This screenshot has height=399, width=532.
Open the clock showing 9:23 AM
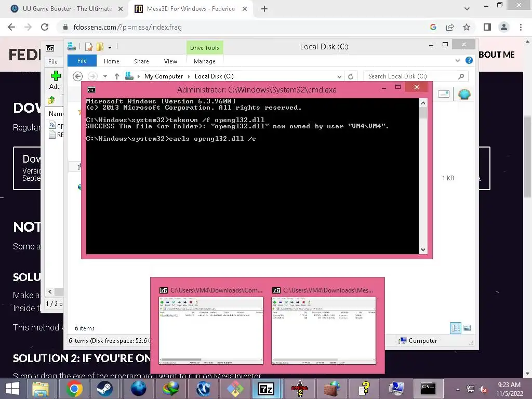coord(509,389)
